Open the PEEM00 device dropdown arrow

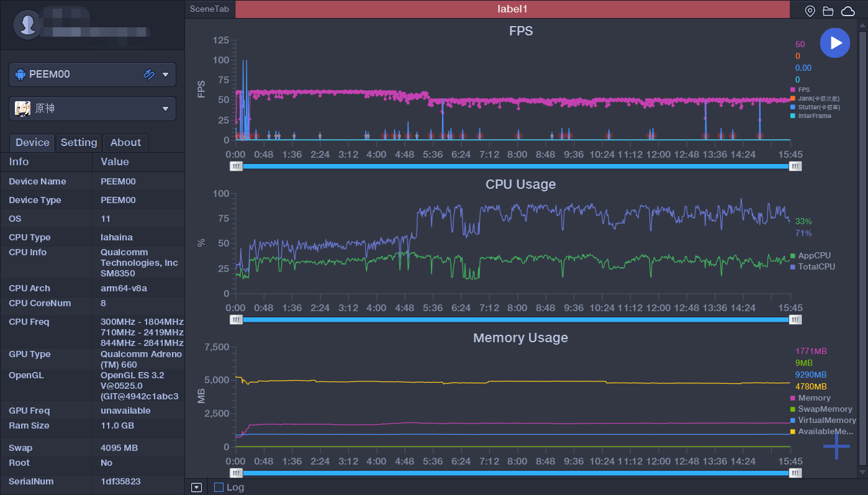(166, 75)
